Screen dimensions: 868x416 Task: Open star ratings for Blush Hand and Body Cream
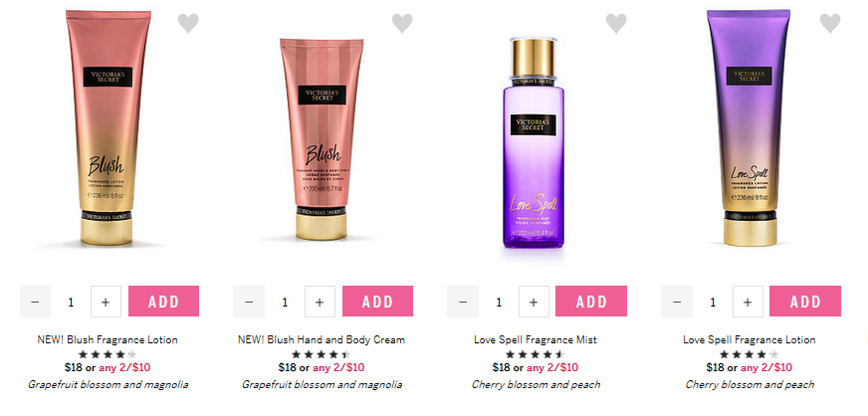(x=322, y=354)
